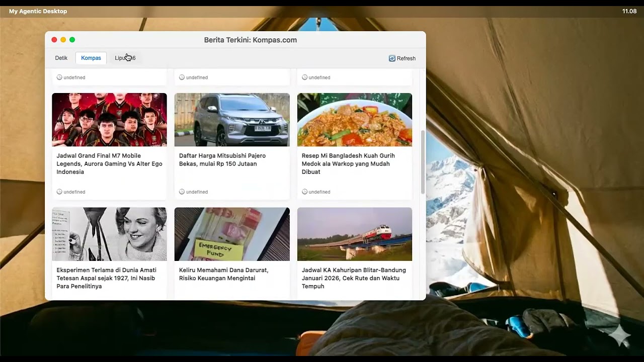Screen dimensions: 644x362
Task: Click My Agentic Desktop in menu bar
Action: click(x=38, y=11)
